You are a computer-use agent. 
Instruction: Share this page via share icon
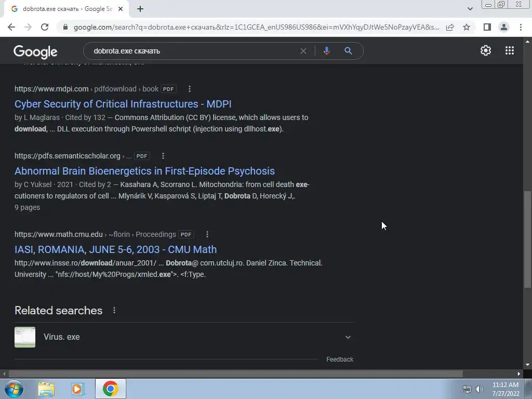coord(450,27)
